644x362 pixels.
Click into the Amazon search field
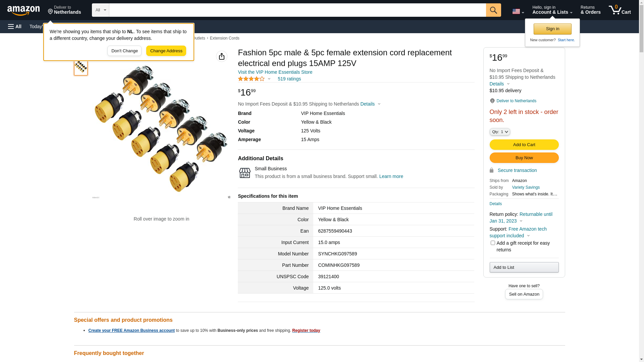tap(298, 10)
